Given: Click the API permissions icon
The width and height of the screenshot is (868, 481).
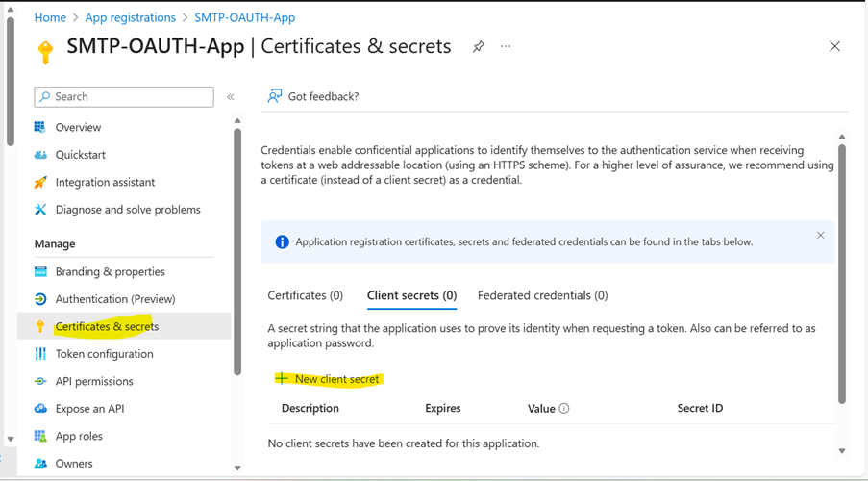Looking at the screenshot, I should click(x=40, y=381).
